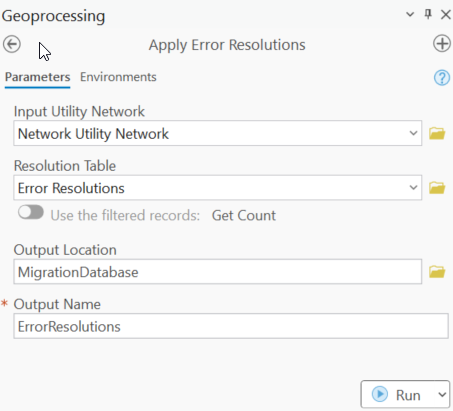Click into Output Name ErrorResolutions field
The image size is (453, 411).
(231, 326)
